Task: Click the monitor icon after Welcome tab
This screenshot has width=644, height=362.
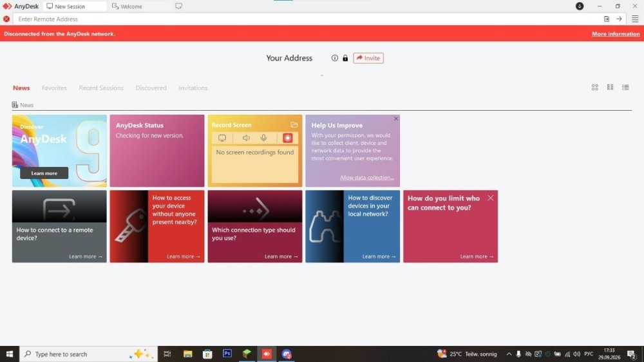Action: point(178,6)
